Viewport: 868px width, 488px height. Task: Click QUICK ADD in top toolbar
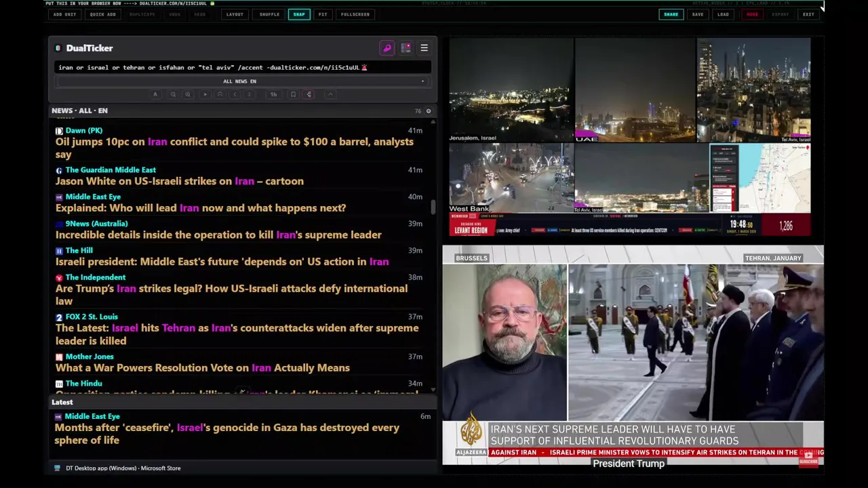[x=102, y=14]
